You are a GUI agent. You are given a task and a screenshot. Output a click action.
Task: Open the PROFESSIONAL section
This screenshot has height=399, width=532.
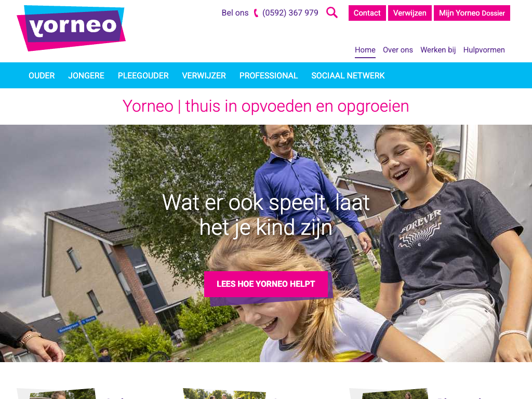tap(269, 76)
